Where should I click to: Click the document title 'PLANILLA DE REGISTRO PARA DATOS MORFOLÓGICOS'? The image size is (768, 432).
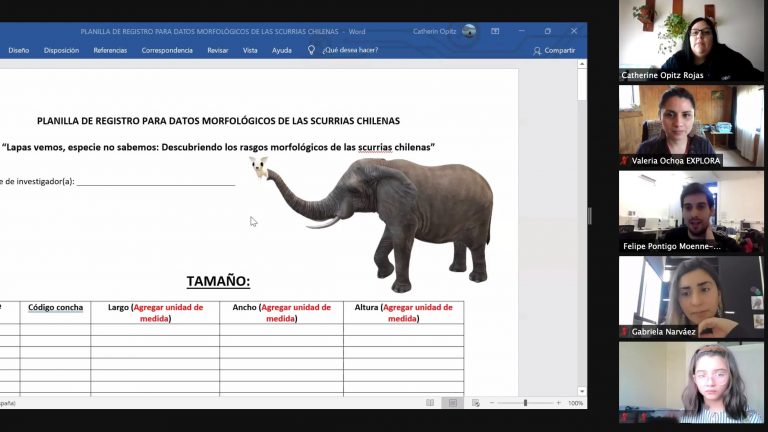(218, 121)
